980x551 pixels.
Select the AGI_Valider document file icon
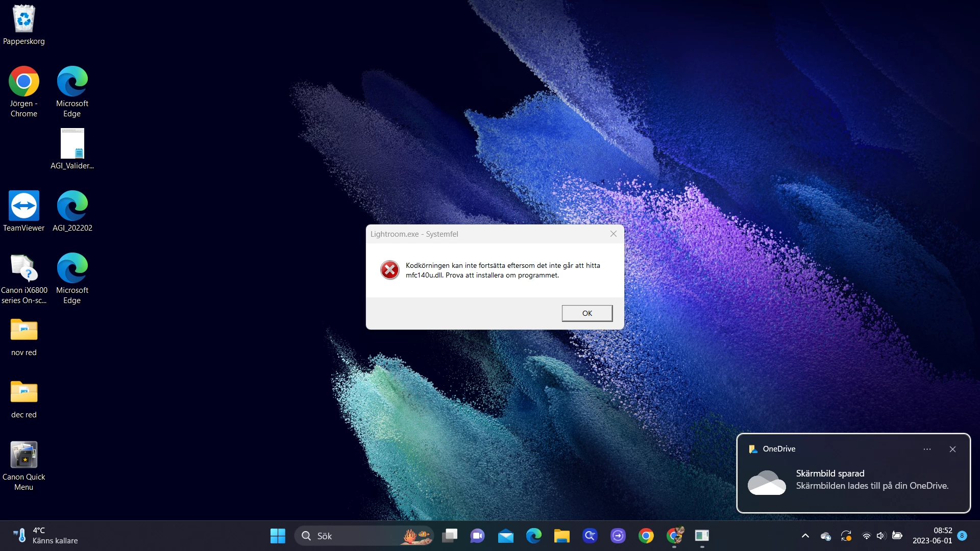pos(72,144)
